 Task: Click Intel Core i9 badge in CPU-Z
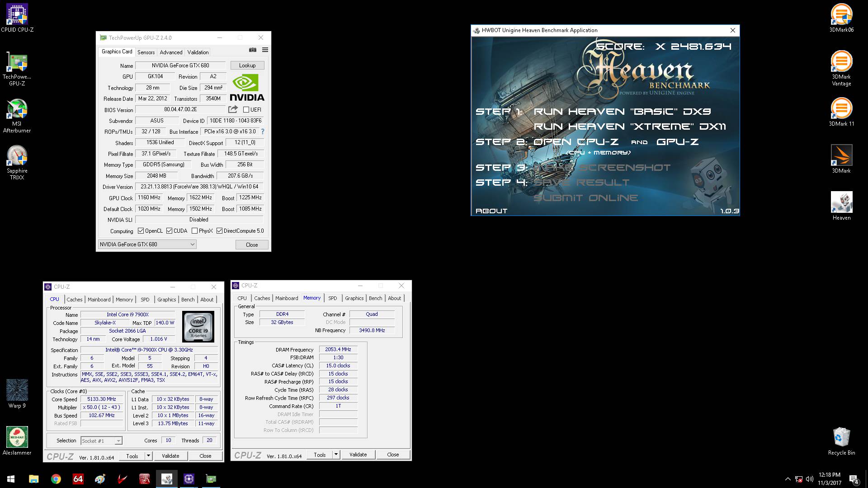point(198,326)
